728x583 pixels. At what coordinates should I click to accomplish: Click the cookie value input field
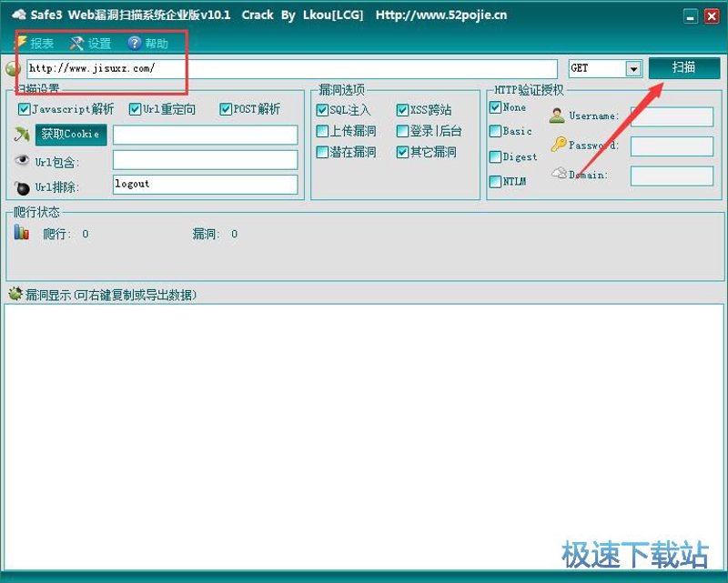pos(206,136)
